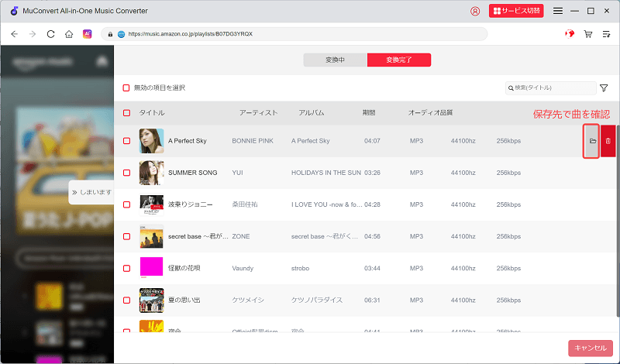Viewport: 620px width, 364px height.
Task: Click the title search field
Action: point(551,88)
